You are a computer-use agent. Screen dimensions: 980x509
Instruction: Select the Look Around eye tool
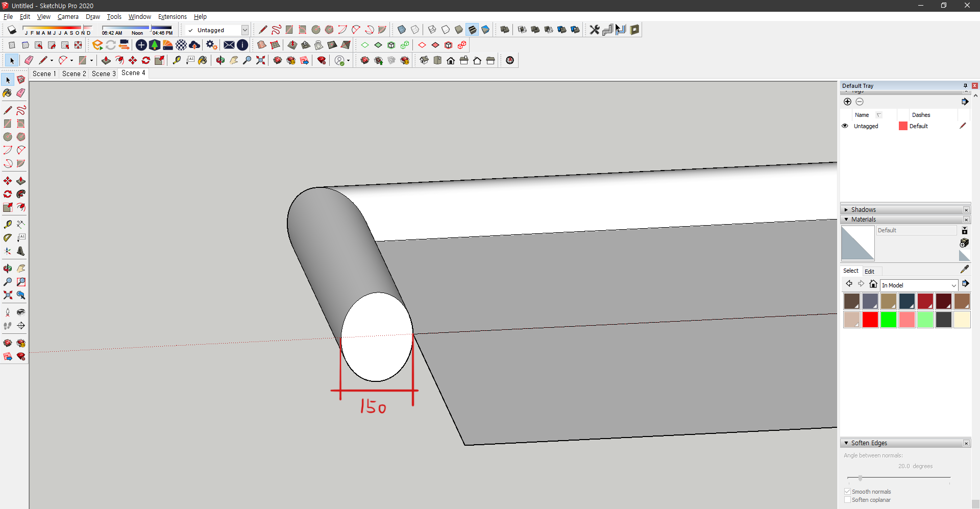pos(21,312)
